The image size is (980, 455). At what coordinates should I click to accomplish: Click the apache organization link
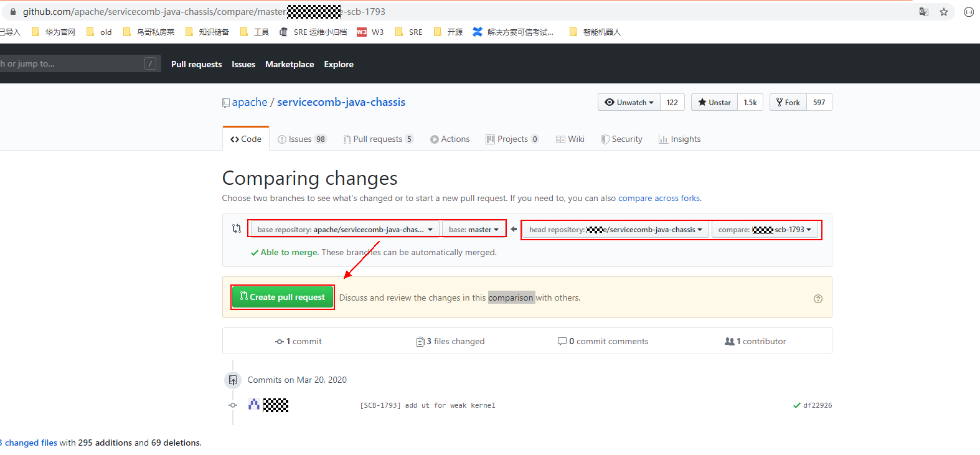[x=250, y=102]
